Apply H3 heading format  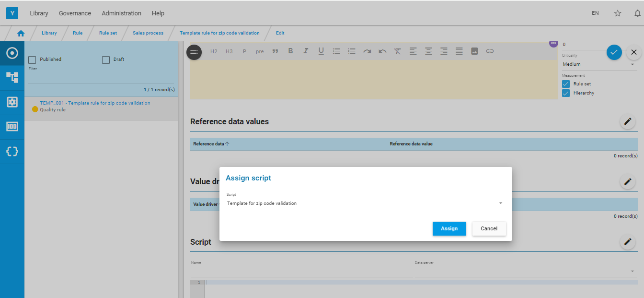(229, 51)
